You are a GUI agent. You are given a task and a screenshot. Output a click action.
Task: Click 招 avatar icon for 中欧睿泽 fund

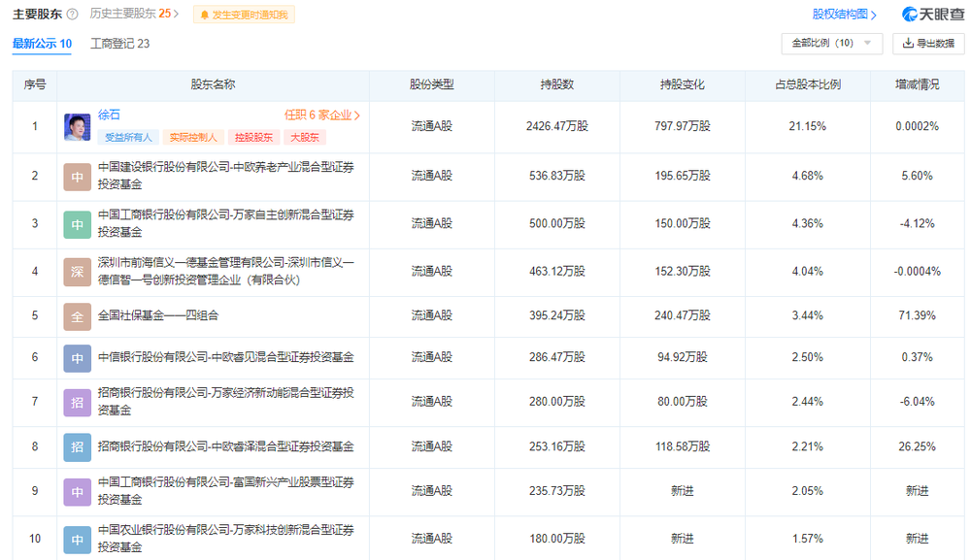click(x=78, y=447)
